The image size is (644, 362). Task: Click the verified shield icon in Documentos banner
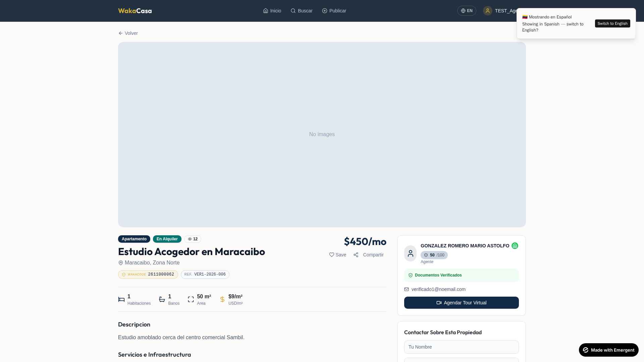[411, 275]
